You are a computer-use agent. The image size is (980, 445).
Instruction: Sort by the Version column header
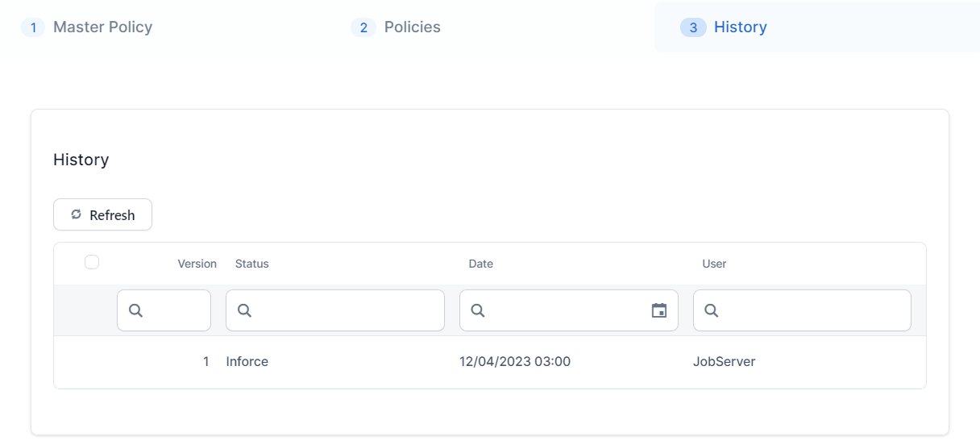coord(197,264)
